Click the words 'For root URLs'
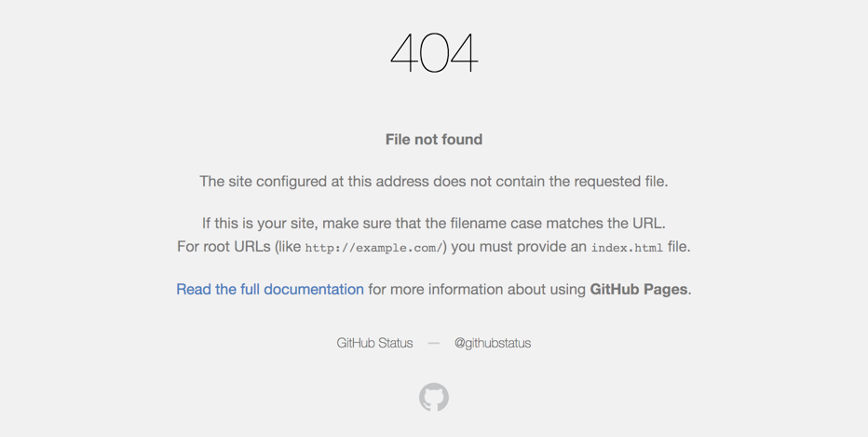This screenshot has width=868, height=437. (x=224, y=247)
